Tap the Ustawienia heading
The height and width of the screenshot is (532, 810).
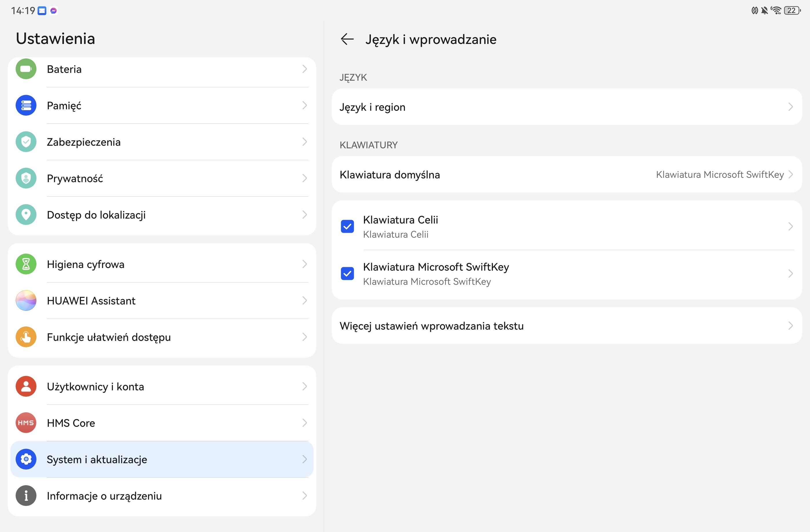tap(56, 38)
